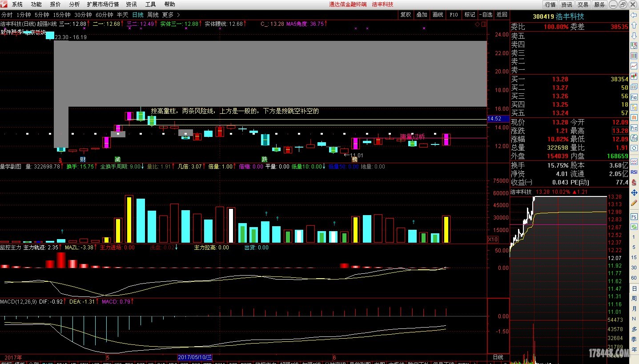Image resolution: width=639 pixels, height=364 pixels.
Task: Switch to 15-minute period in sidebar
Action: point(634,257)
